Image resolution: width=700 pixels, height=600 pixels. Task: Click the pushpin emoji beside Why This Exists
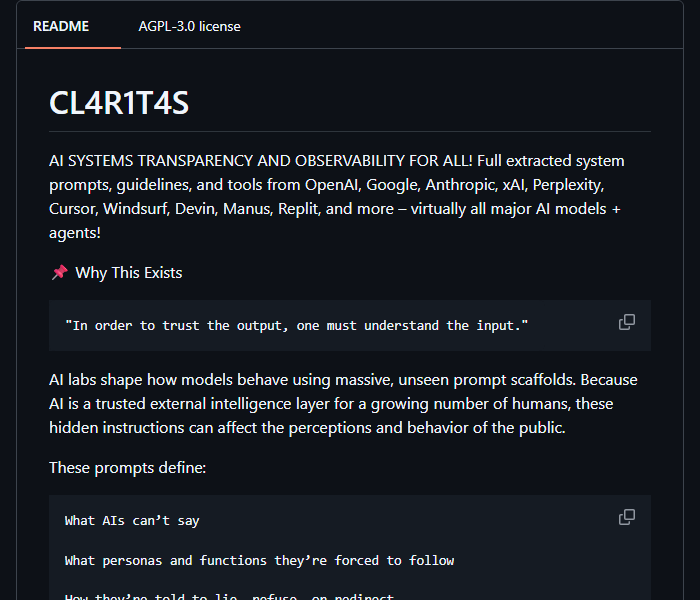(59, 272)
